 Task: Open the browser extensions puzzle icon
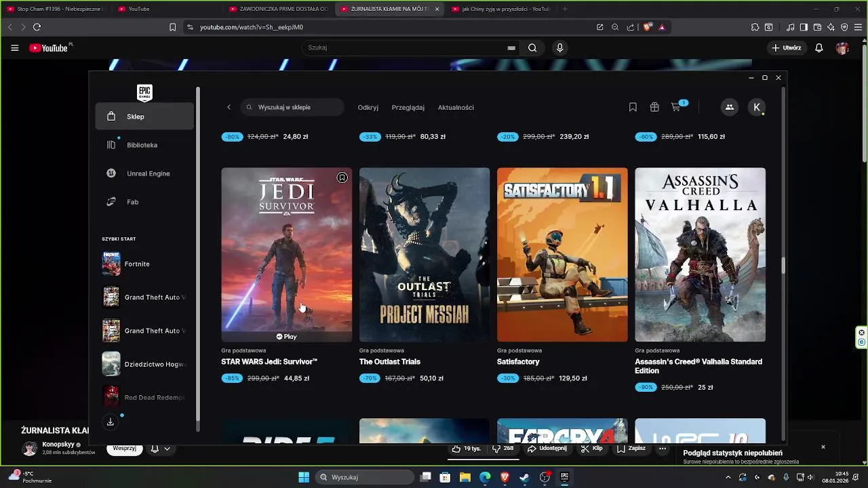[755, 27]
